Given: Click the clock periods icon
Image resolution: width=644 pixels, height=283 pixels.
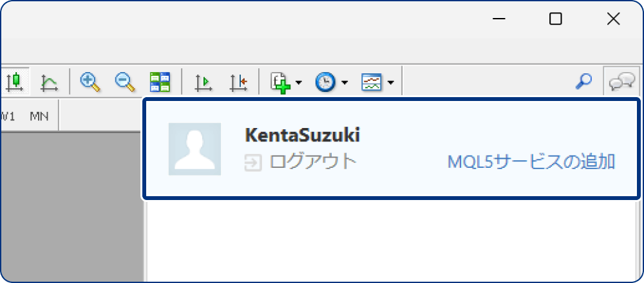Looking at the screenshot, I should 326,82.
